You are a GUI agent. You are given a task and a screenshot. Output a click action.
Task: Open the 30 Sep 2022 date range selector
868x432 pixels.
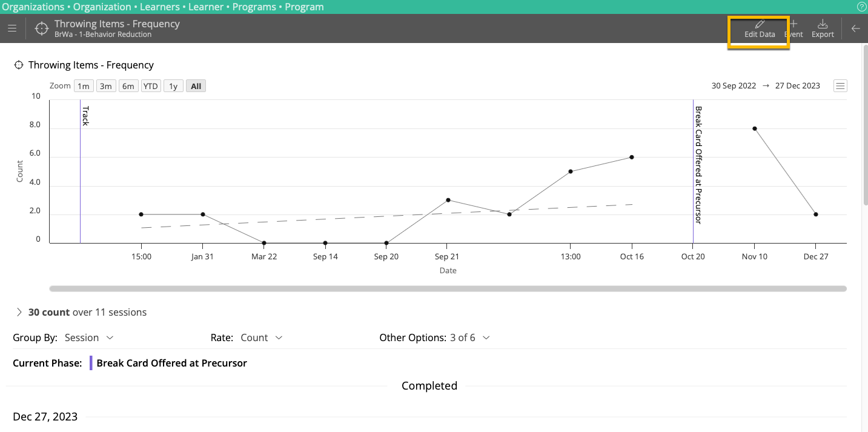(x=734, y=85)
